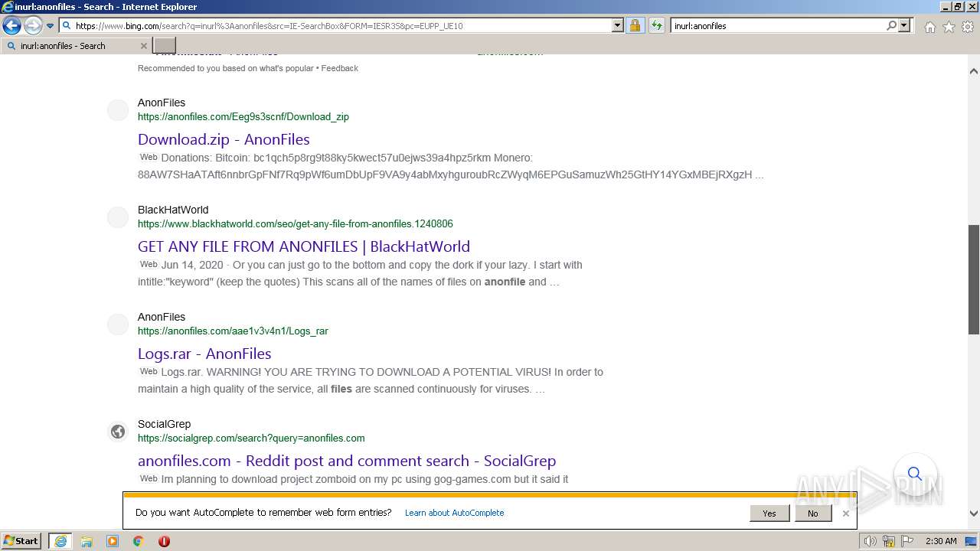Click the blackhatworld.com green URL
980x551 pixels.
[x=296, y=224]
